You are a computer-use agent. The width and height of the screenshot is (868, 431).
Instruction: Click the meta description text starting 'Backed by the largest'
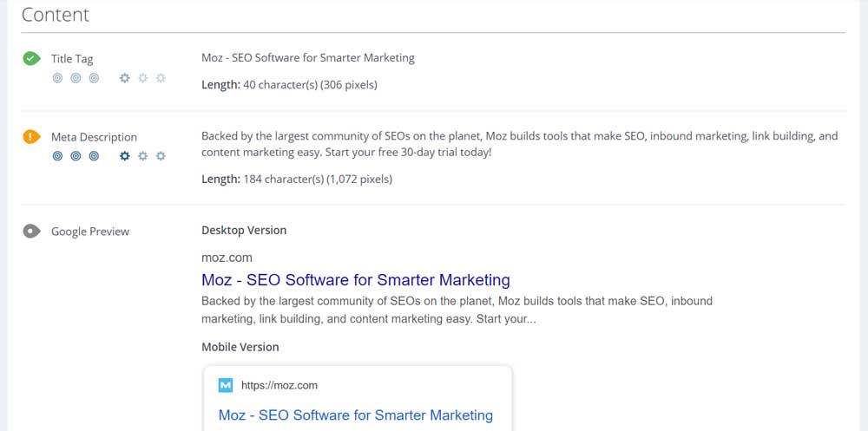tap(519, 144)
